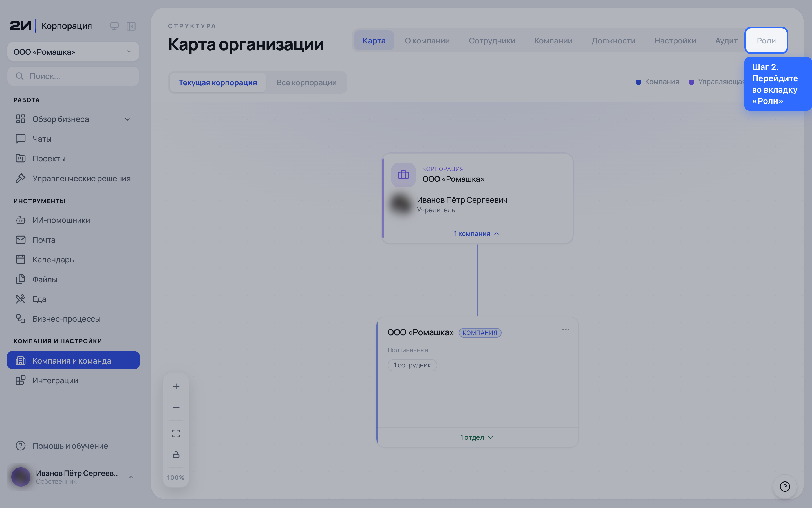
Task: Open Почта mail tool
Action: tap(73, 240)
